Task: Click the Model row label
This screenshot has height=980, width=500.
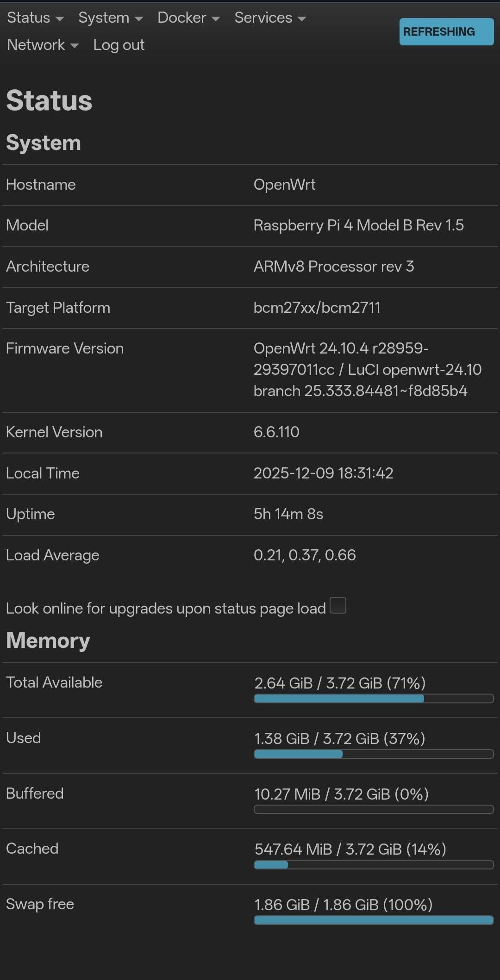Action: point(27,225)
